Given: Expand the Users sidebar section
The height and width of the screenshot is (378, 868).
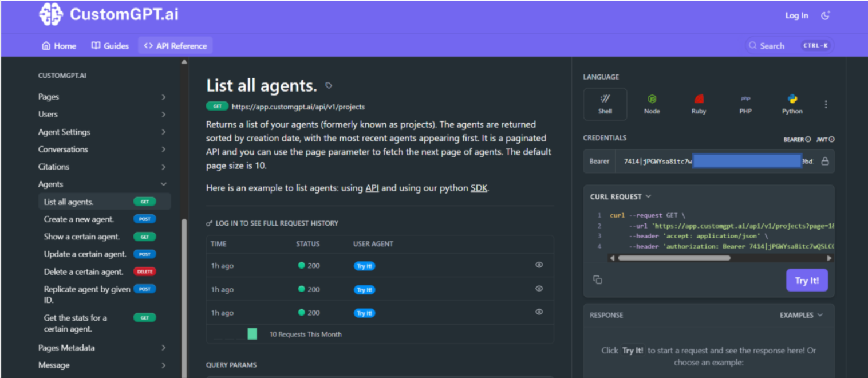Looking at the screenshot, I should click(102, 114).
